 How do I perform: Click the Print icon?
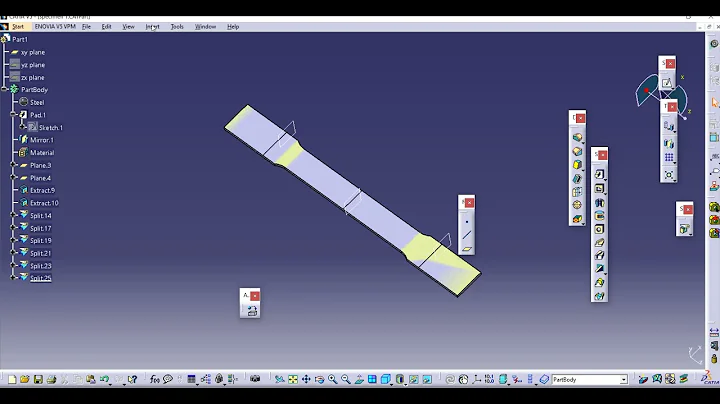(x=51, y=379)
